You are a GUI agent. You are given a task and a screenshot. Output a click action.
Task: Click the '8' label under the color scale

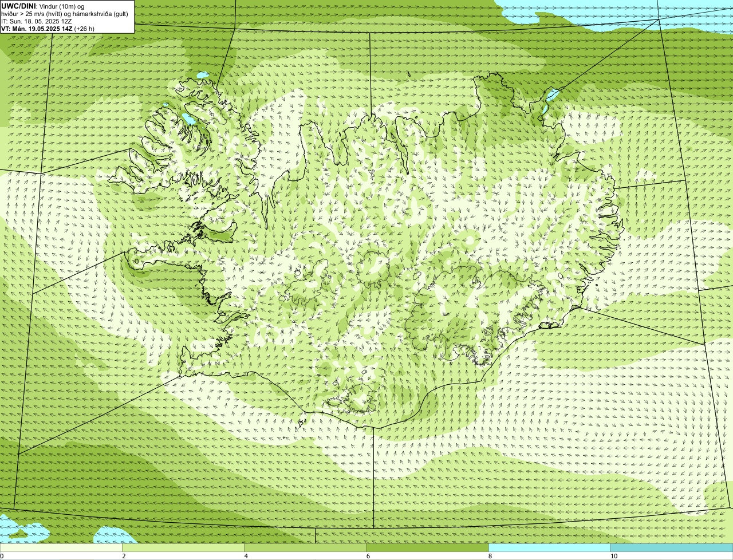coord(490,556)
